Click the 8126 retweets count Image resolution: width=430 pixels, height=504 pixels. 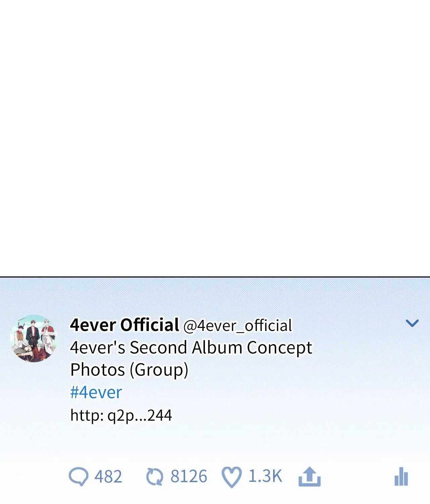(189, 476)
